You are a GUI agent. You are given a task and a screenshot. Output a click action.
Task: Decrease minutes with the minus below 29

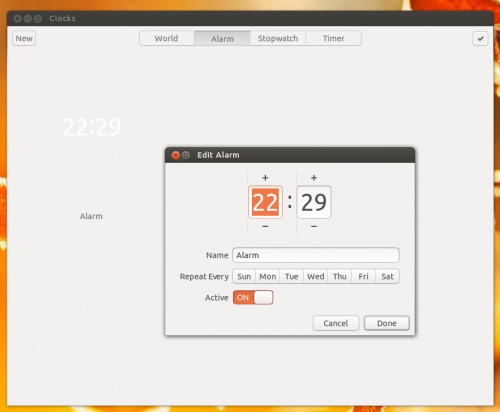[x=314, y=226]
